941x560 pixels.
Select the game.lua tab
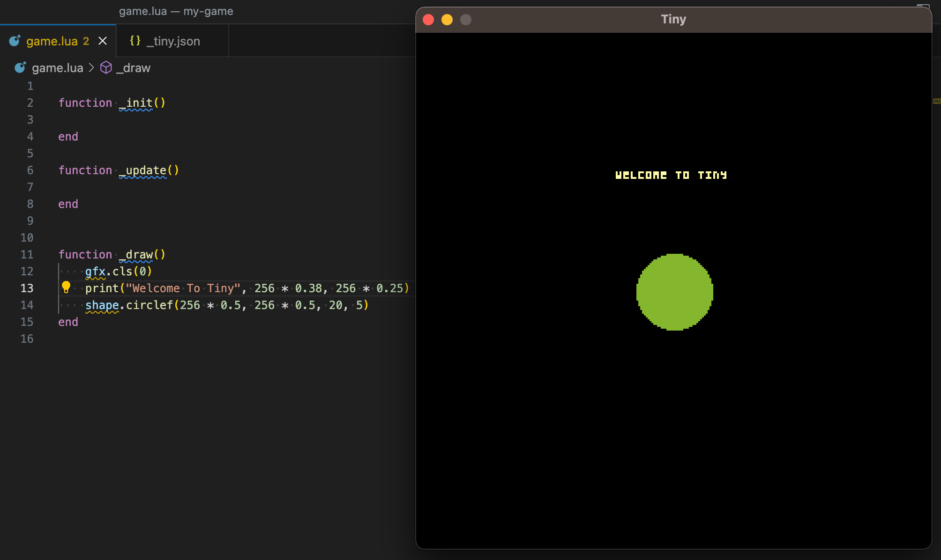52,41
